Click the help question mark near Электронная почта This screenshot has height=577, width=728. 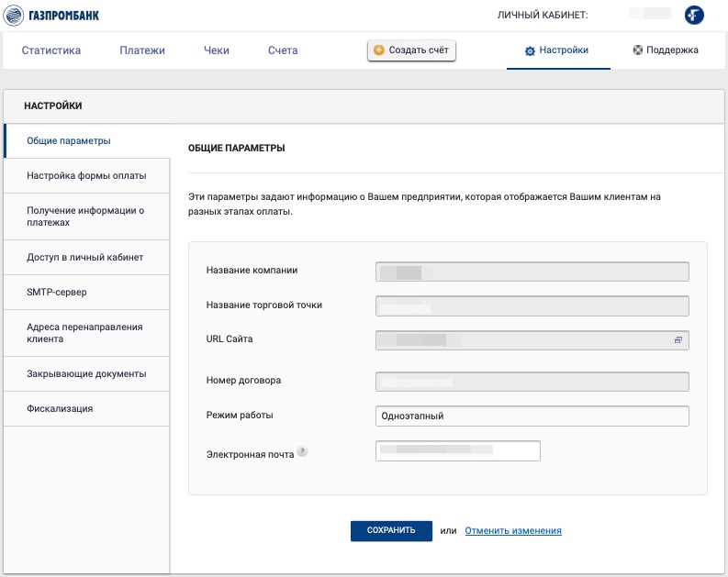(302, 452)
